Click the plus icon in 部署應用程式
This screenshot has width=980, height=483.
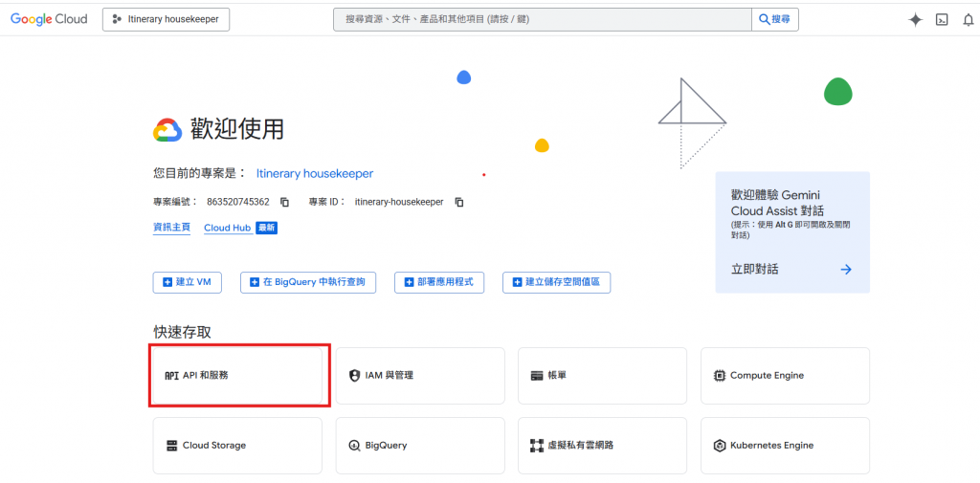click(x=410, y=282)
